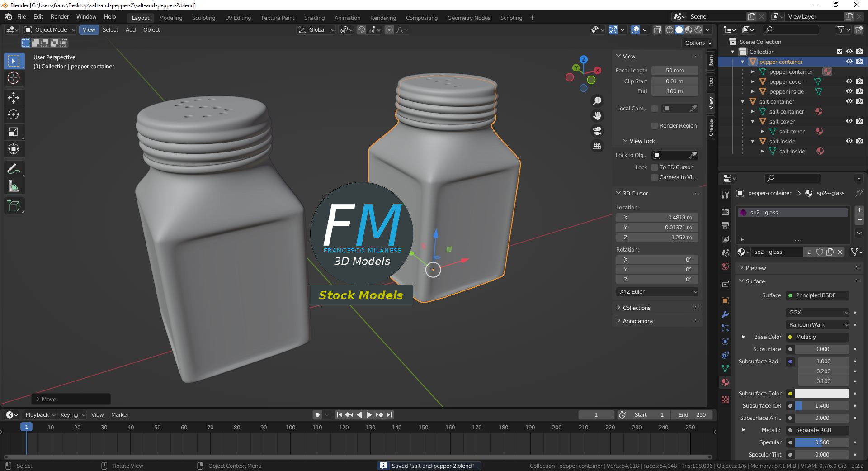
Task: Open the Physics properties tab
Action: click(x=725, y=342)
